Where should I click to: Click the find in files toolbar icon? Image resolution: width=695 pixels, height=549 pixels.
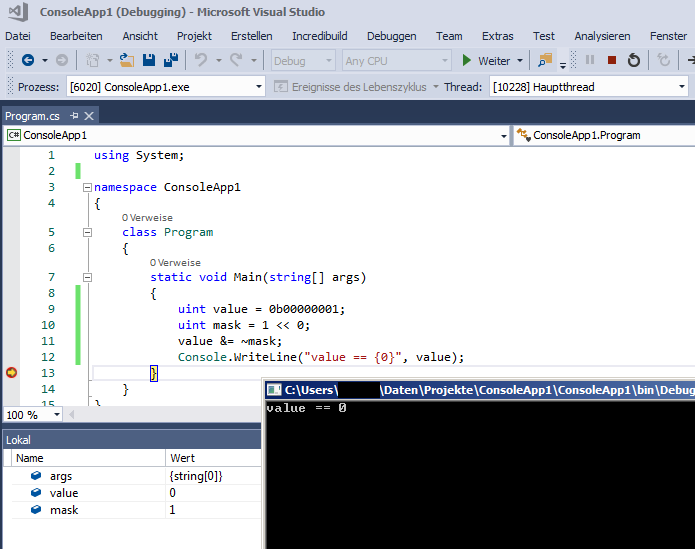click(x=545, y=60)
